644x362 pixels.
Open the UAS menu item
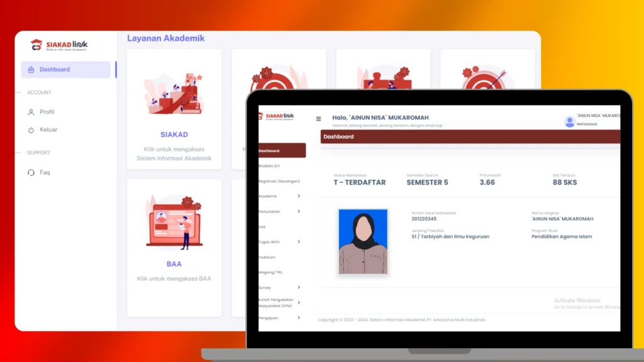click(x=262, y=226)
